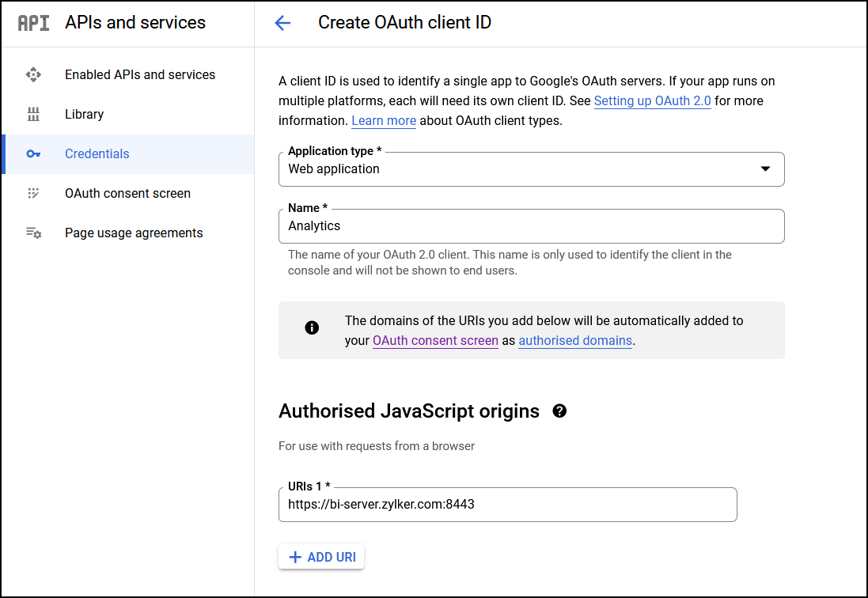Click the plus icon on ADD URI button
868x598 pixels.
click(x=295, y=556)
